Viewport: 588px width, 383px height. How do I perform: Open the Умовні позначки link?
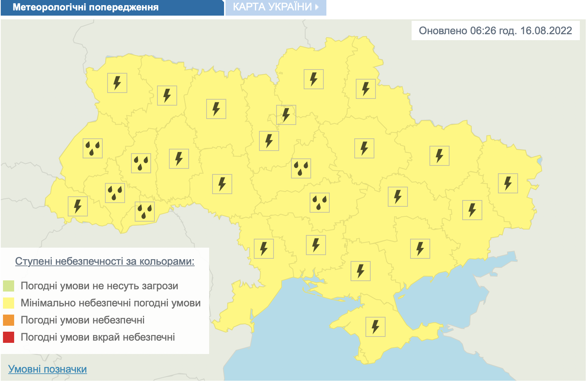(47, 369)
